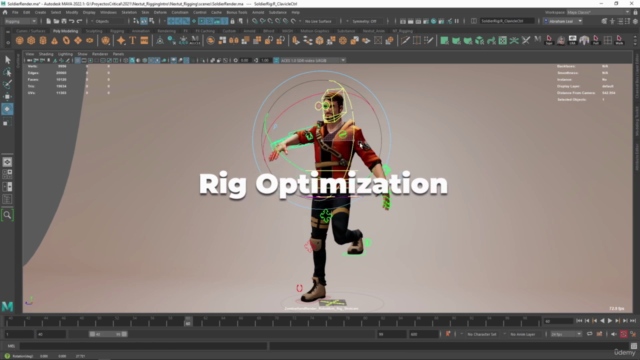The width and height of the screenshot is (640, 360).
Task: Select the Scale tool in toolbox
Action: (7, 122)
